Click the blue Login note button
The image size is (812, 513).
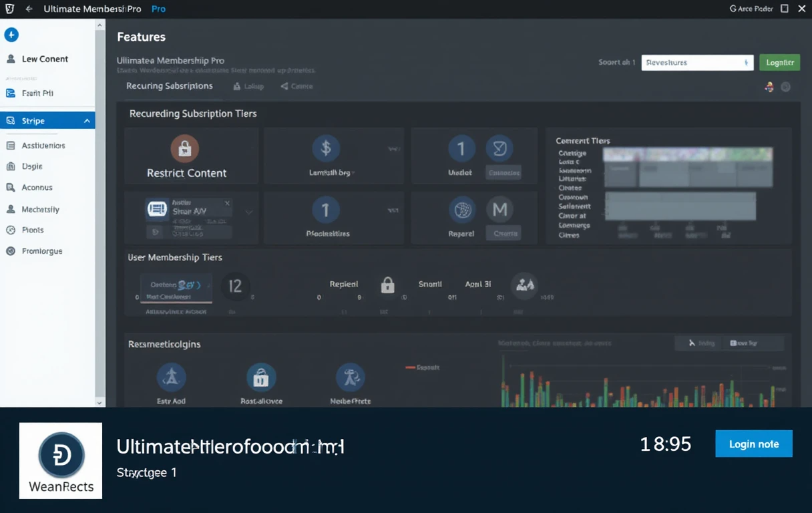(x=754, y=444)
